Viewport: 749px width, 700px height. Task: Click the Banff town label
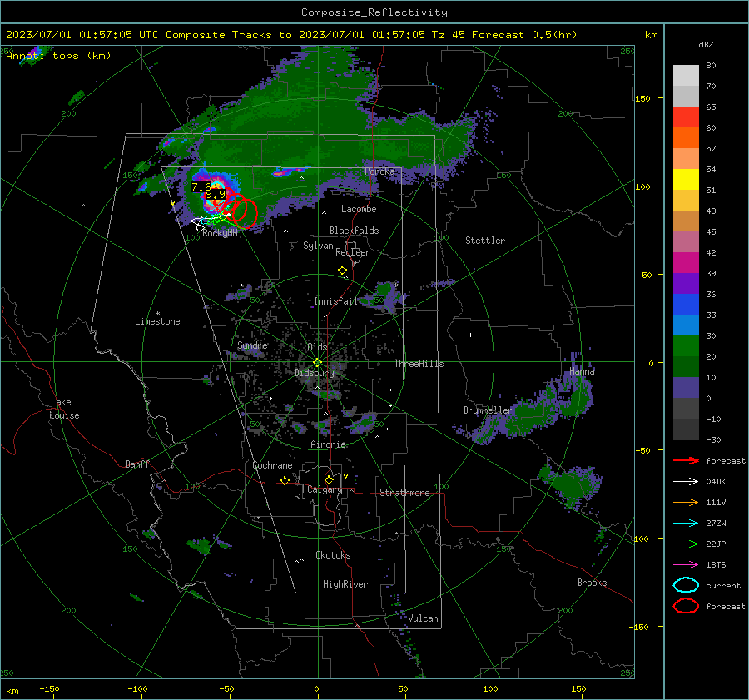[137, 464]
